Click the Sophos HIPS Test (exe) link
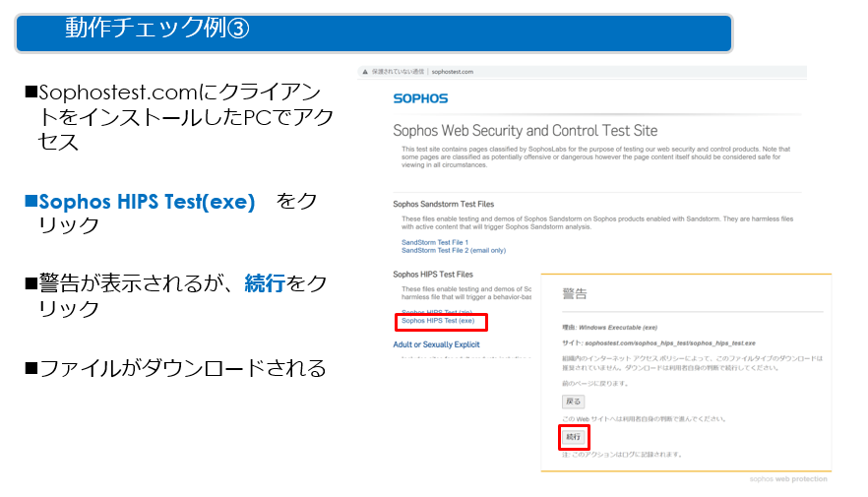This screenshot has height=497, width=868. click(x=438, y=321)
